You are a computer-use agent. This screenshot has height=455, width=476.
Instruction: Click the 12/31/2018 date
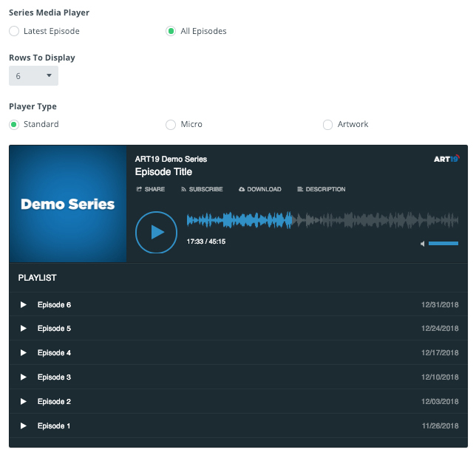(x=440, y=304)
